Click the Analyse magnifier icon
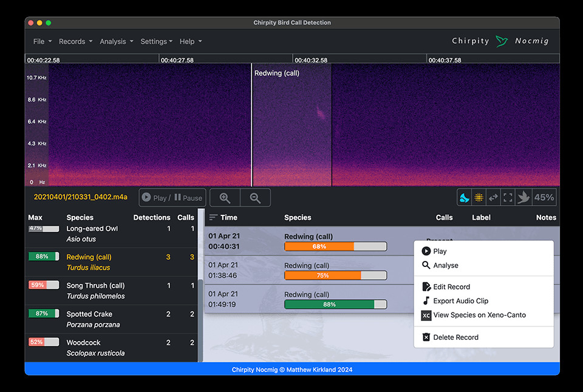583x392 pixels. tap(426, 265)
